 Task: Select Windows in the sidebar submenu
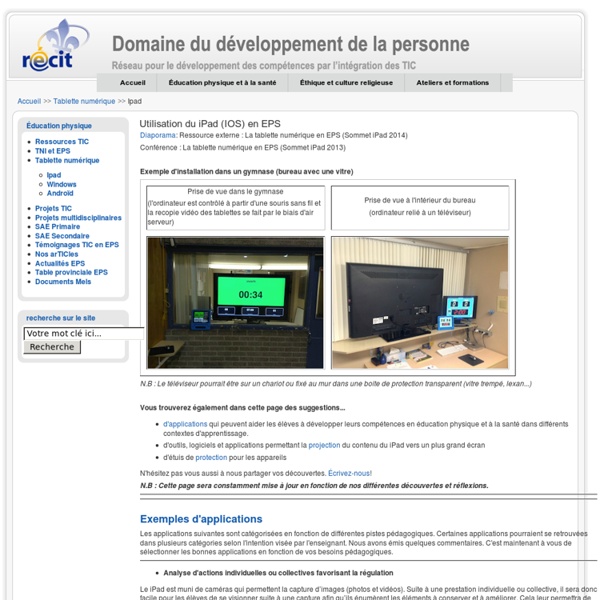pos(62,184)
